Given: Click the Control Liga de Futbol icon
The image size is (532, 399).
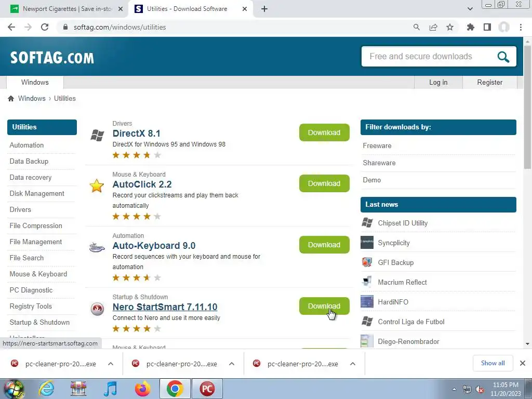Looking at the screenshot, I should [x=367, y=321].
